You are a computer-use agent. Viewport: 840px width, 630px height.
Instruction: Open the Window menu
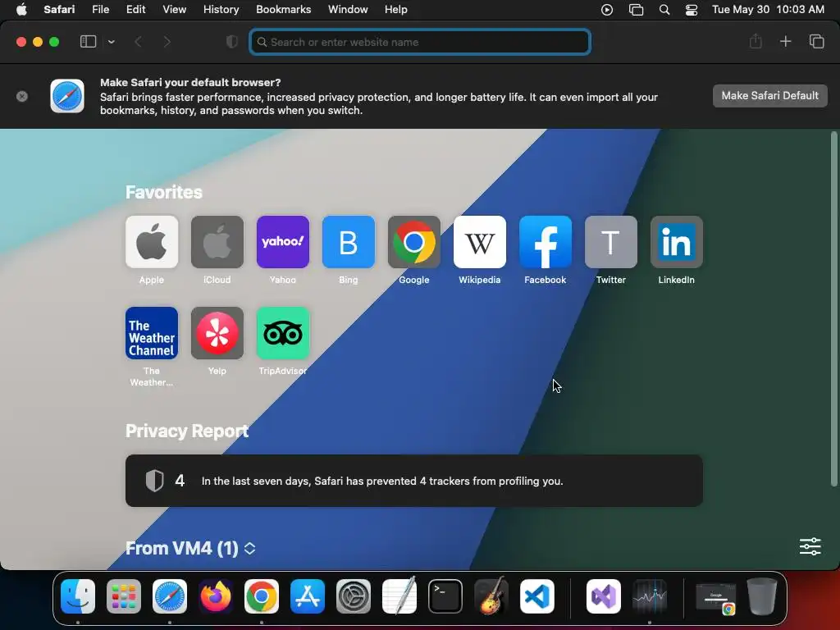pyautogui.click(x=348, y=9)
